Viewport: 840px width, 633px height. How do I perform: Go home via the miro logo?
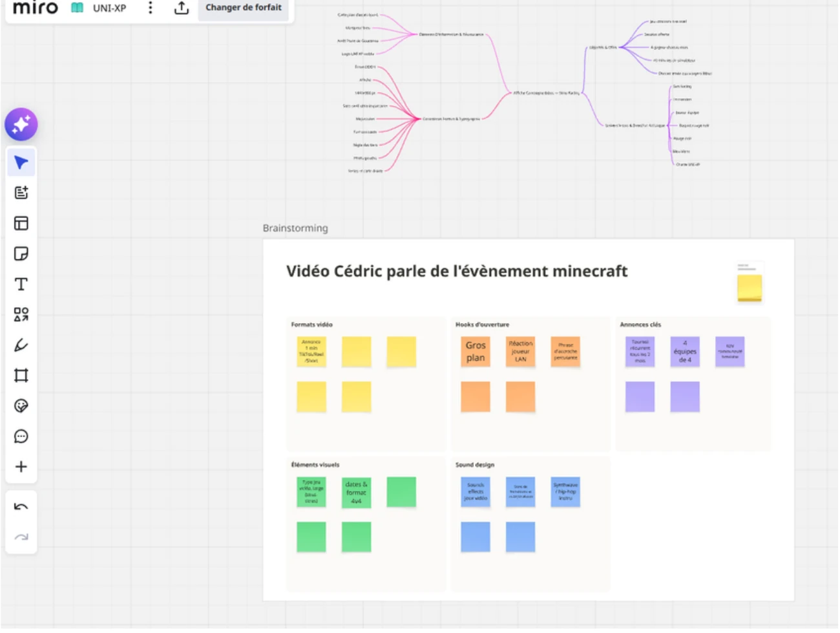click(x=36, y=8)
